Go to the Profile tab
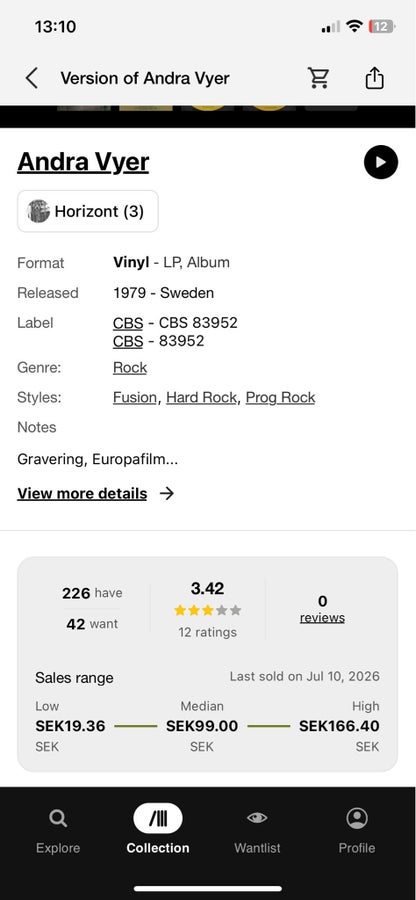Viewport: 416px width, 900px height. pyautogui.click(x=357, y=830)
